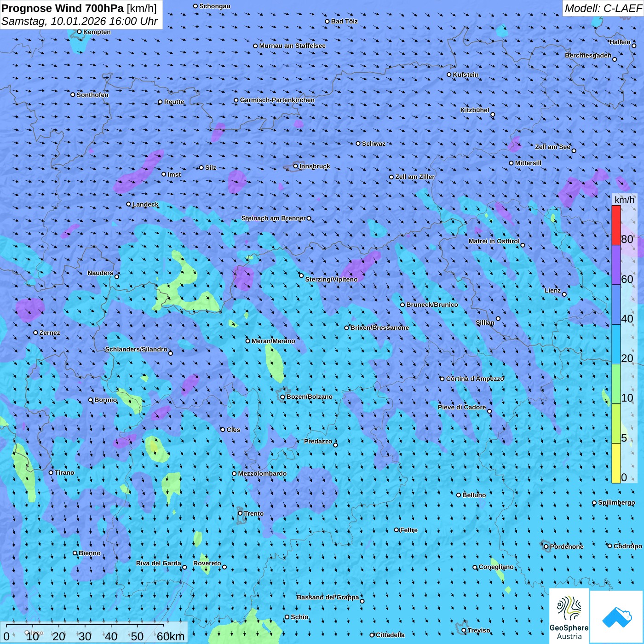644x644 pixels.
Task: Click the Treviso city marker
Action: pyautogui.click(x=464, y=630)
